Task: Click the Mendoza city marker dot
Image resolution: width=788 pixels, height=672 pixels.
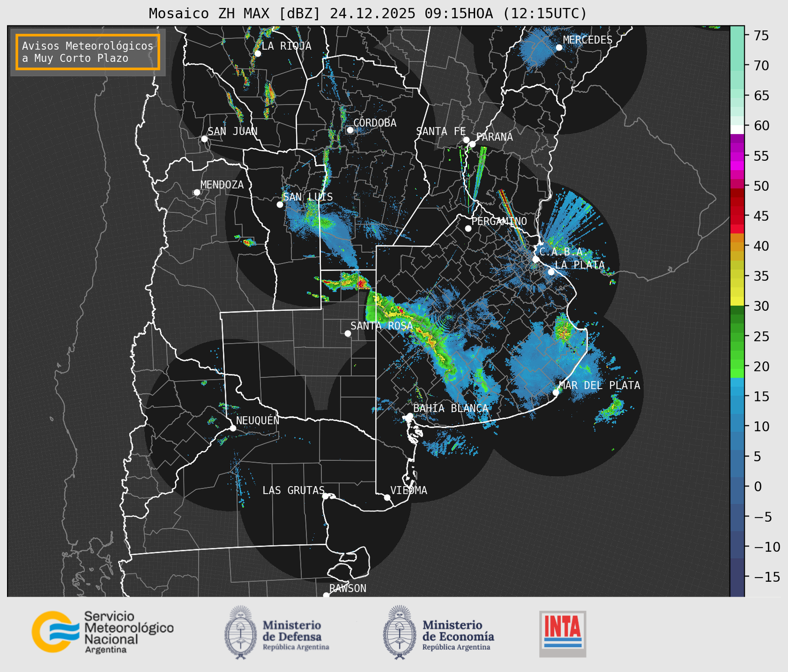Action: [197, 193]
